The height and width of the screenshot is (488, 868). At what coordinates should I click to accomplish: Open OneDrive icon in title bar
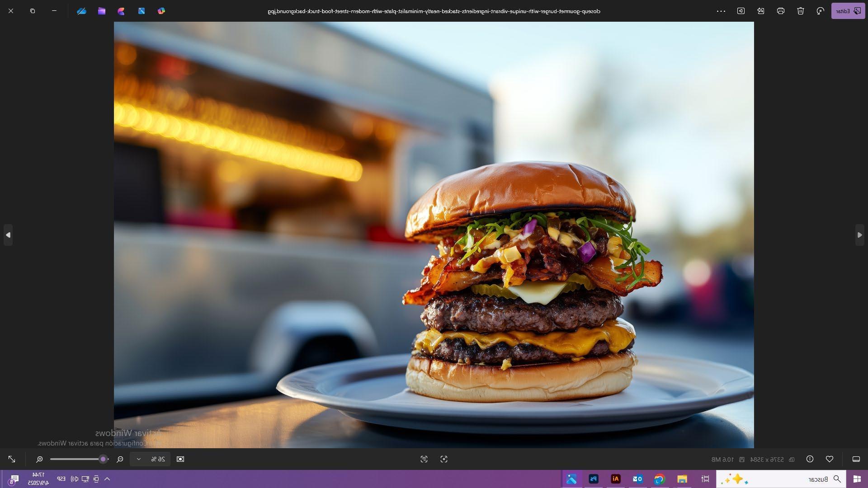pos(81,11)
